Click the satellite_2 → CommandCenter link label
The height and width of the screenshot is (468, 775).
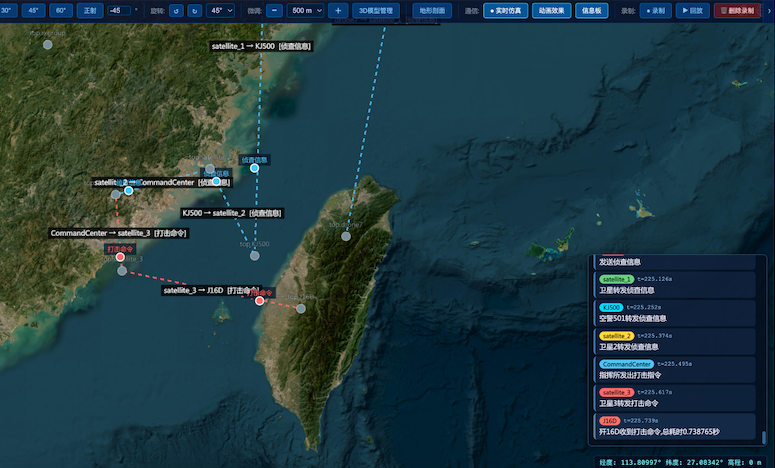tap(162, 182)
